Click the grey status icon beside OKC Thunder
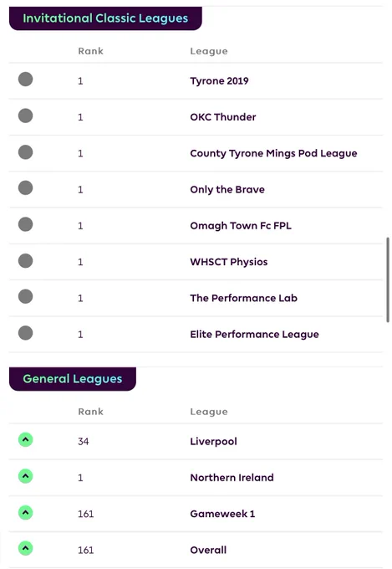This screenshot has height=569, width=392. [x=25, y=115]
